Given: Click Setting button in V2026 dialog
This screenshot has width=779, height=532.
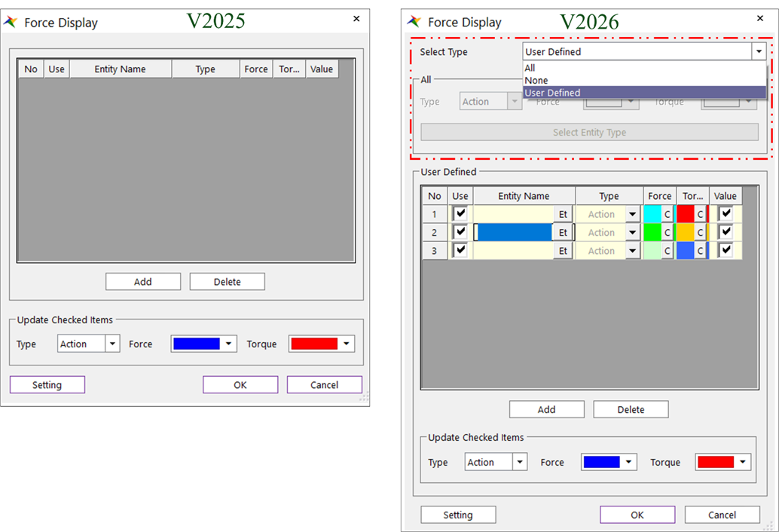Looking at the screenshot, I should click(458, 515).
